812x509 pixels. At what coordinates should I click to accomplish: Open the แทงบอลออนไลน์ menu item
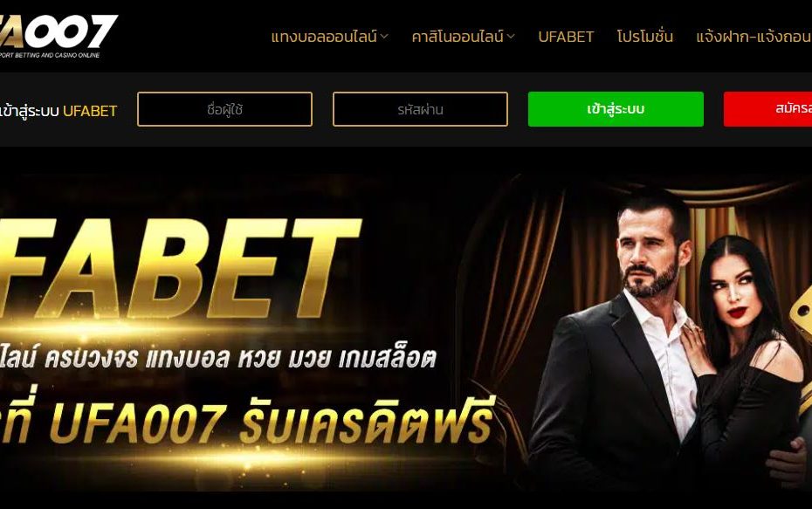pos(324,37)
